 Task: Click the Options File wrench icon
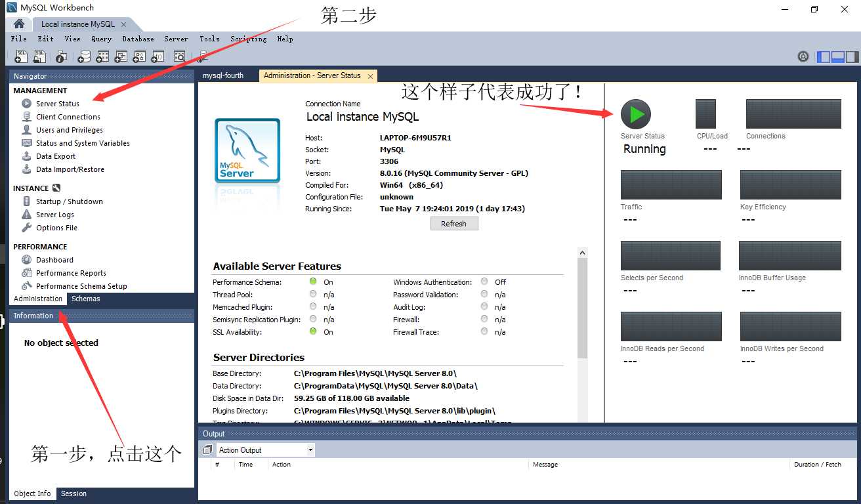(x=26, y=228)
